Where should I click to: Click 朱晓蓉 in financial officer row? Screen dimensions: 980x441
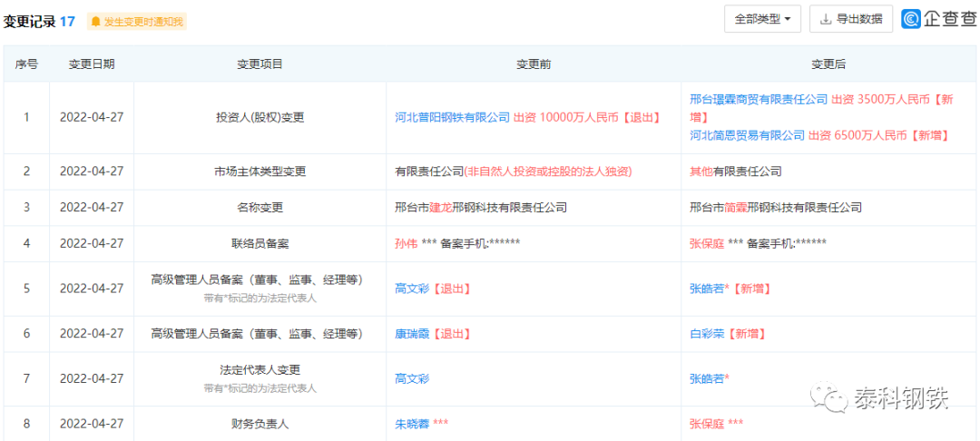(x=412, y=423)
